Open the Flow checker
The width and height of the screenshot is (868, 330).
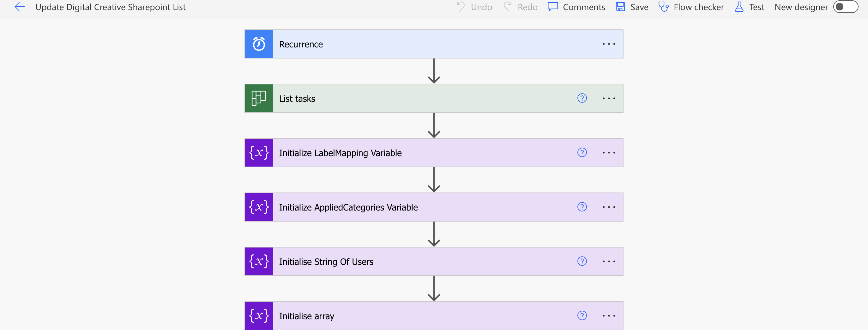click(691, 7)
